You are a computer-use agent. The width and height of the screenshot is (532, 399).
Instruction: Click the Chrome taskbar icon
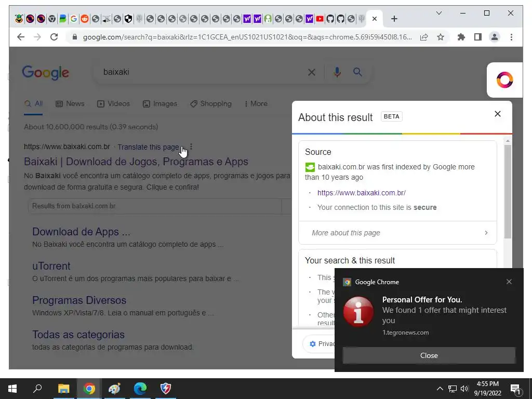pos(89,389)
